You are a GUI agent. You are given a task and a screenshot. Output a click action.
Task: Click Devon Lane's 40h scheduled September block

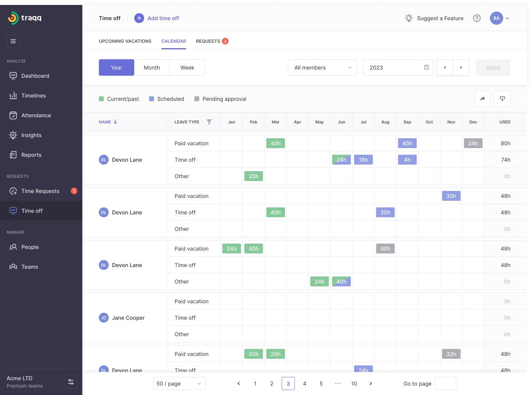[407, 143]
